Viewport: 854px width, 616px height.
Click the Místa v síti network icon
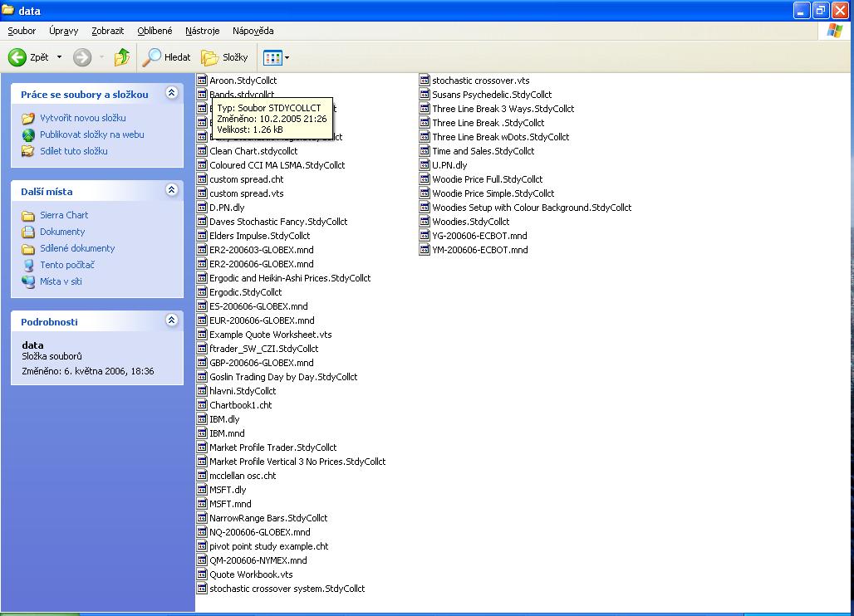28,282
